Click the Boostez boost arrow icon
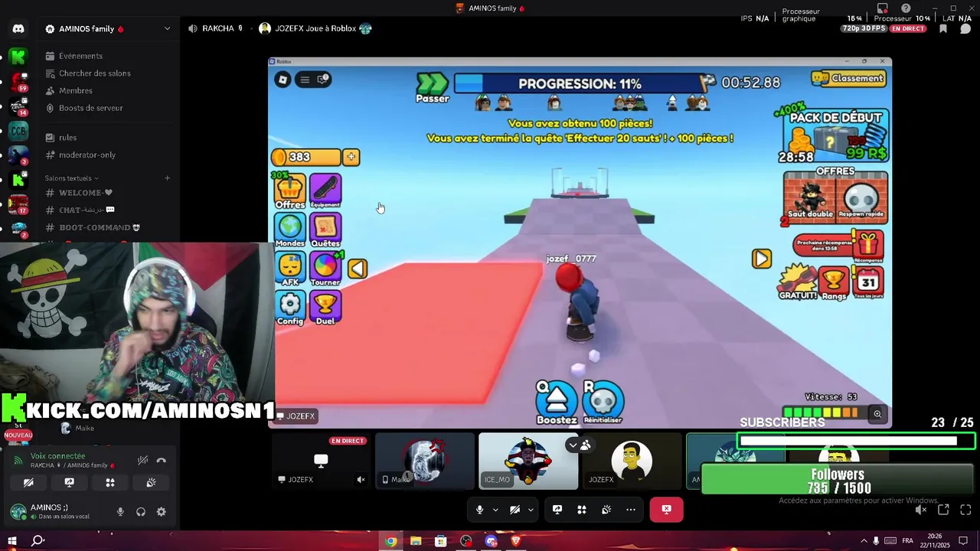Screen dimensions: 980x551 [x=557, y=403]
